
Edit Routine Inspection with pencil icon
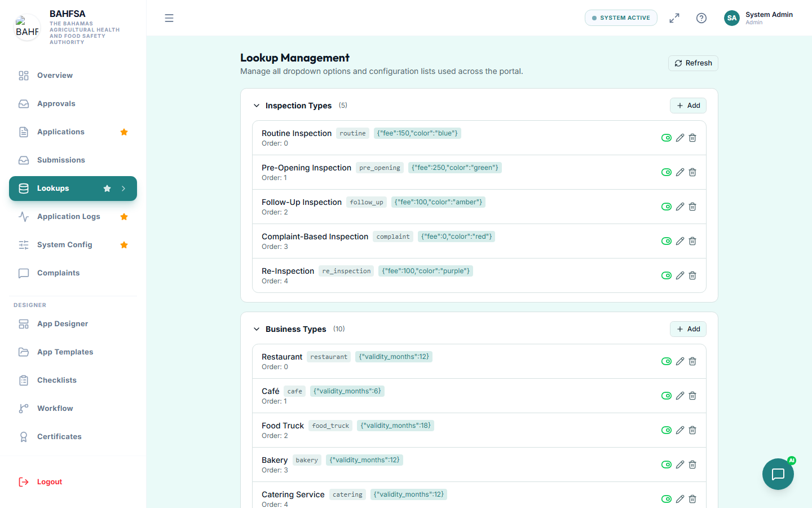680,138
